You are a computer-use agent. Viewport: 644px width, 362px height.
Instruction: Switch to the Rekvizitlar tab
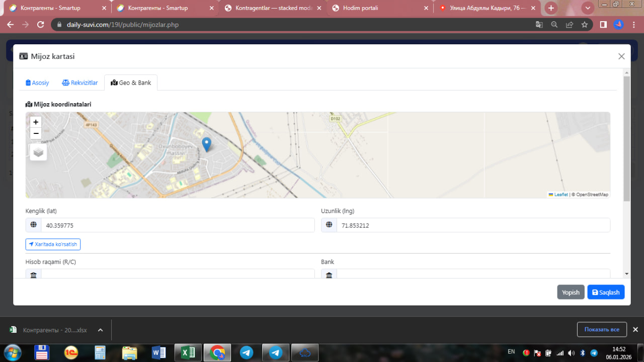click(80, 83)
